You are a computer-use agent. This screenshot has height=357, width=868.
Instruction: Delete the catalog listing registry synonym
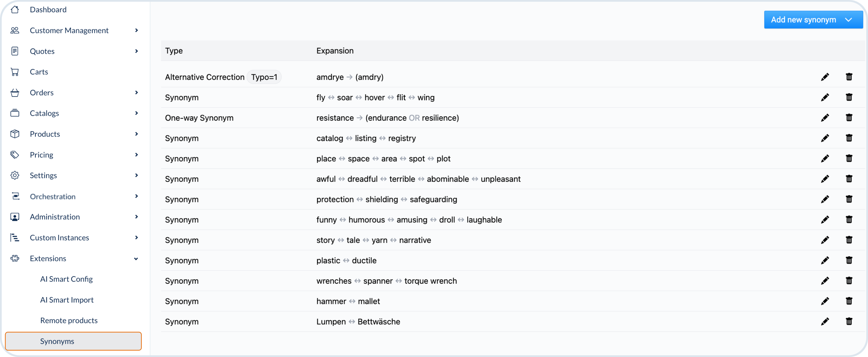coord(849,138)
